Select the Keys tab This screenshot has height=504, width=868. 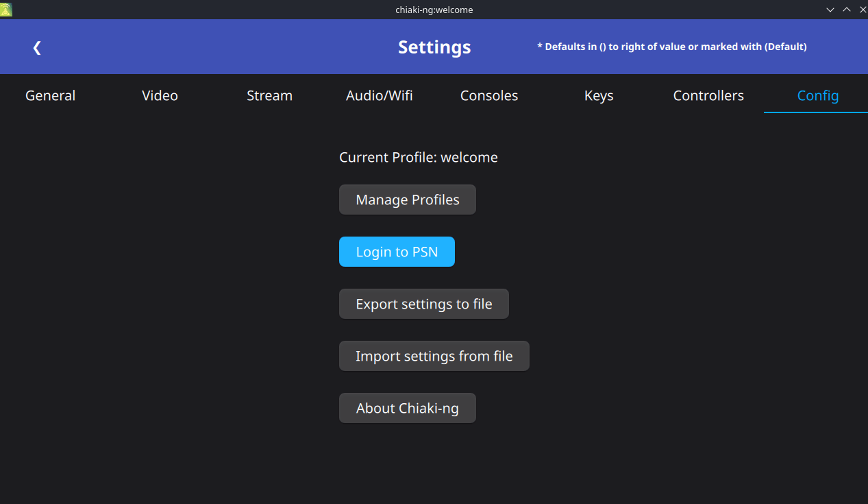599,96
